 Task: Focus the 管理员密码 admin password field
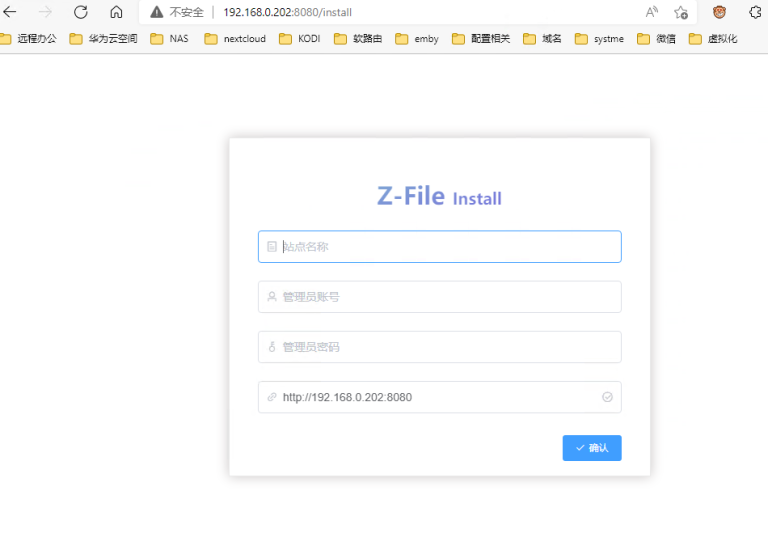pyautogui.click(x=440, y=347)
